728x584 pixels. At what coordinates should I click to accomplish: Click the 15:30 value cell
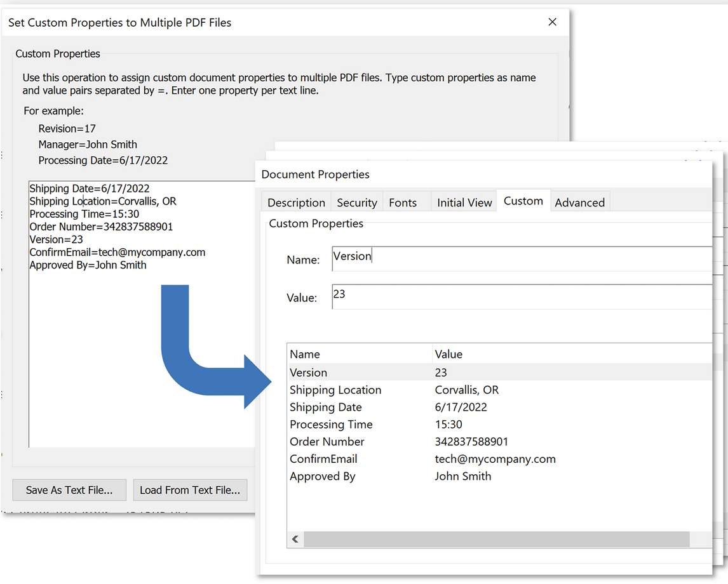pos(448,424)
